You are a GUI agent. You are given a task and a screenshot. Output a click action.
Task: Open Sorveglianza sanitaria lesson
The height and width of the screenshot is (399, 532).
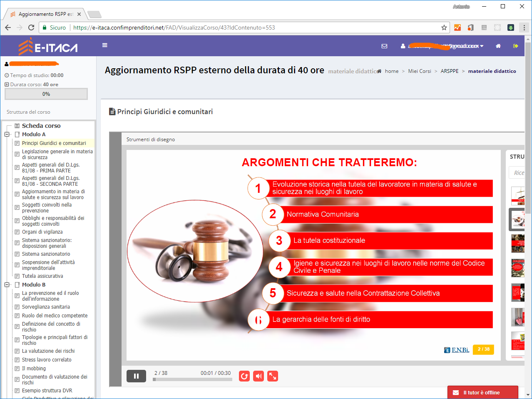(46, 307)
